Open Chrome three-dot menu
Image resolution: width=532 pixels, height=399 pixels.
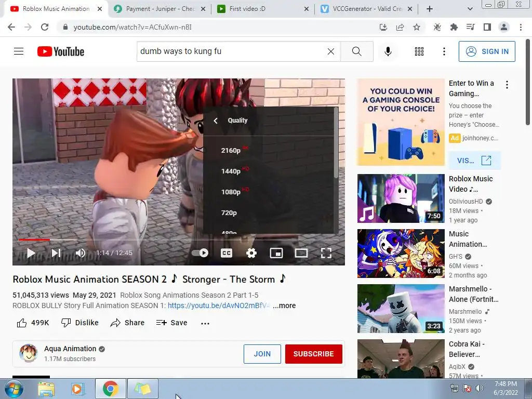[521, 27]
